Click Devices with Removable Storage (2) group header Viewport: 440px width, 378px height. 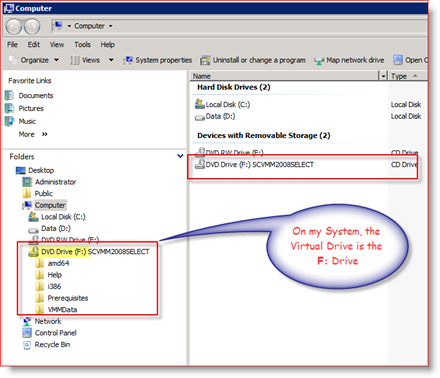264,136
